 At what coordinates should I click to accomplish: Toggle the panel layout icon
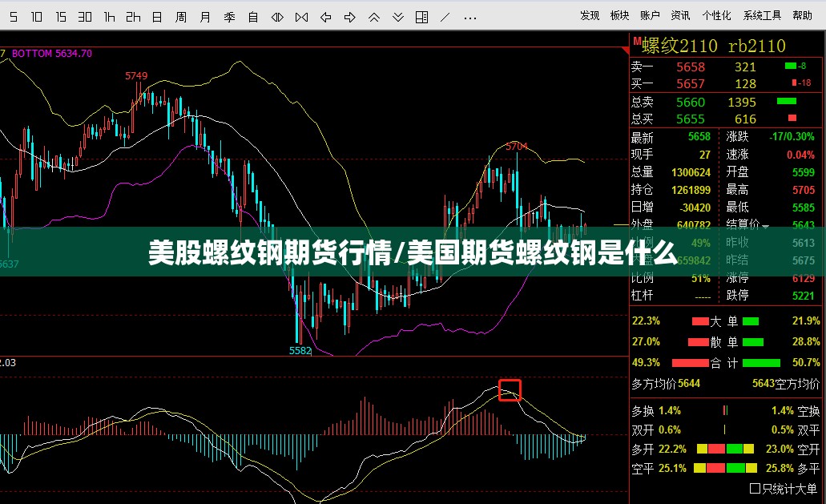coord(422,18)
